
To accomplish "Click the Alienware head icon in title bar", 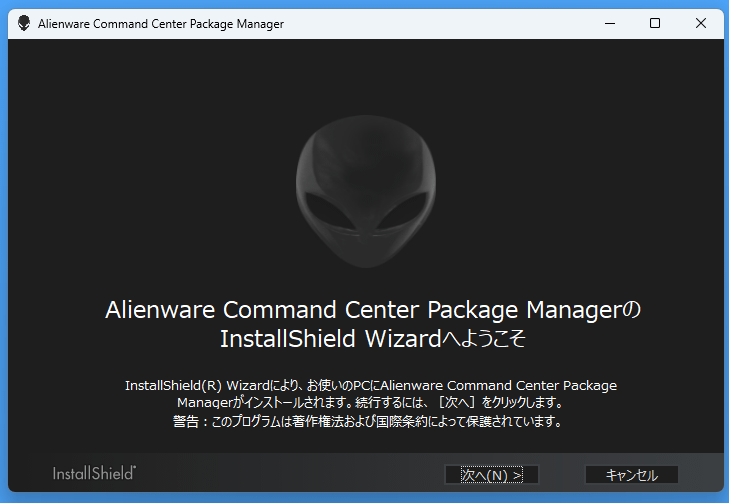I will [24, 23].
